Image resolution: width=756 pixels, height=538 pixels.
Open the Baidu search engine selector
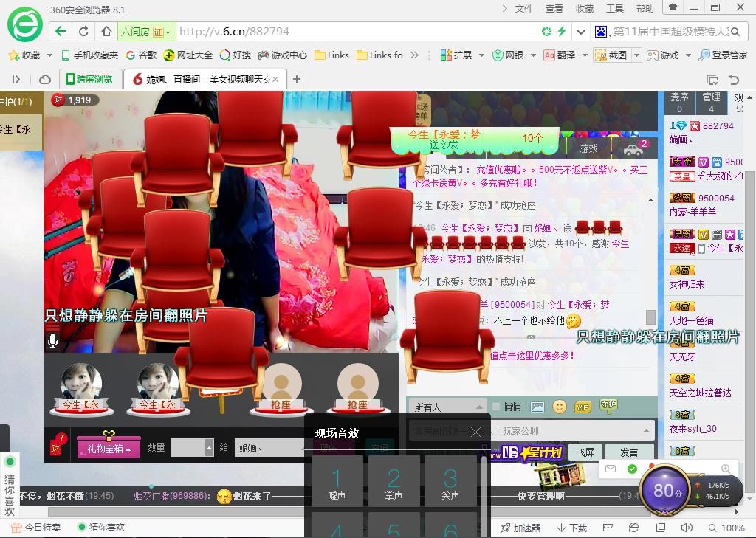click(x=602, y=32)
